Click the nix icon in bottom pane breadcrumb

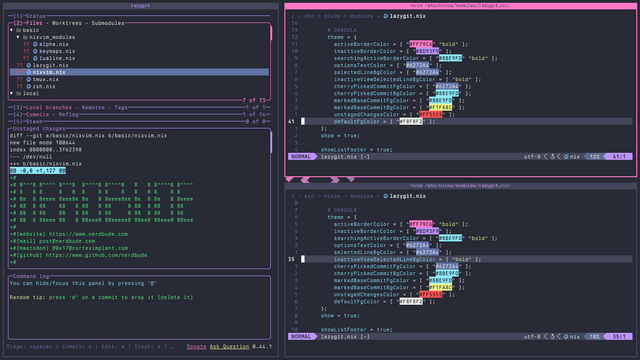(385, 196)
